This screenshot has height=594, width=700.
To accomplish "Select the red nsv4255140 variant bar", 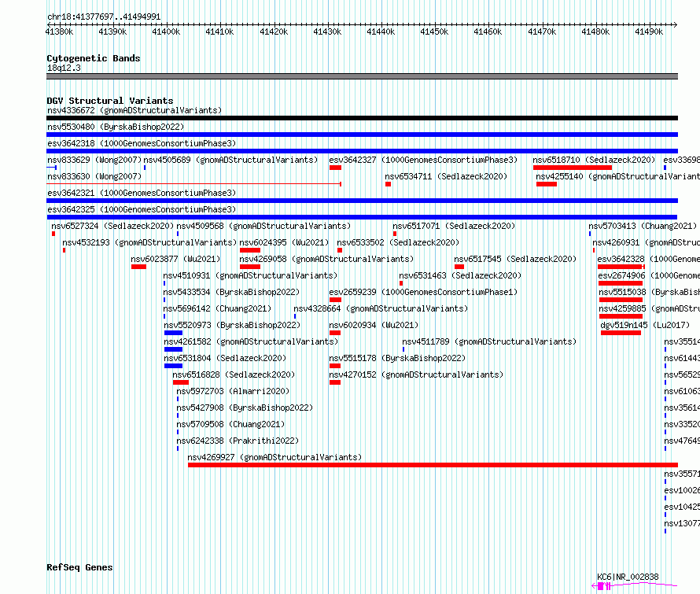I will click(547, 184).
